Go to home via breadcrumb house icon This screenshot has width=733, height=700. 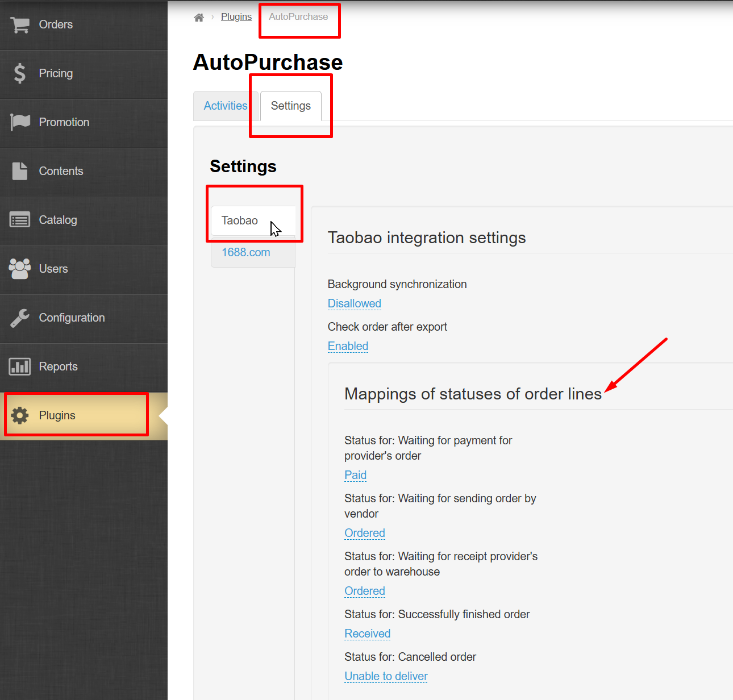[199, 17]
